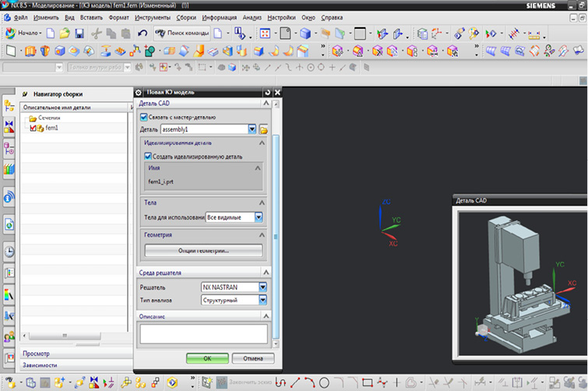Screen dimensions: 588x391
Task: Select the Circle tool in the bottom sketch toolbar
Action: 324,382
